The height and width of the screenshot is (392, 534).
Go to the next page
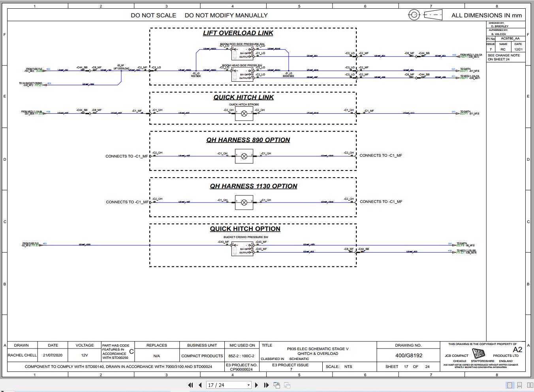256,385
